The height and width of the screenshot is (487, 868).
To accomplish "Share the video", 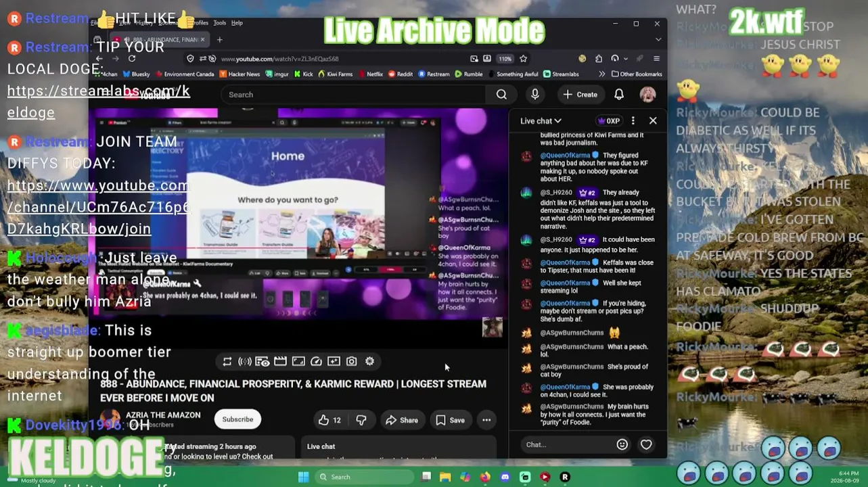I will click(x=402, y=420).
